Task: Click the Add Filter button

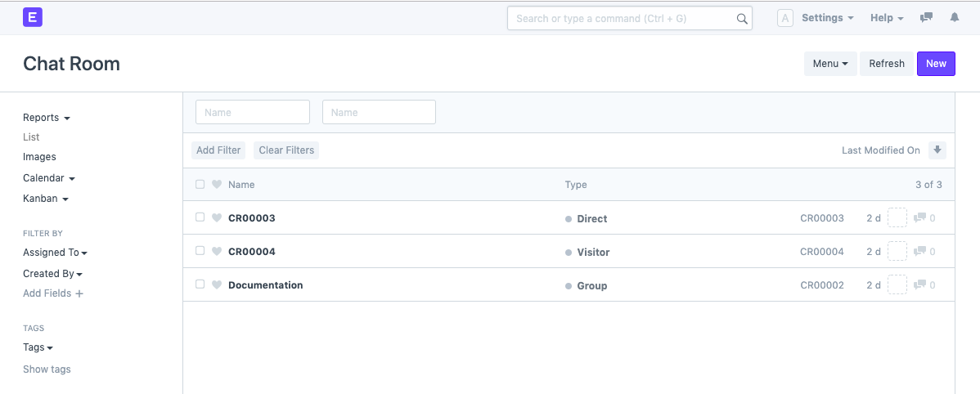Action: pos(218,150)
